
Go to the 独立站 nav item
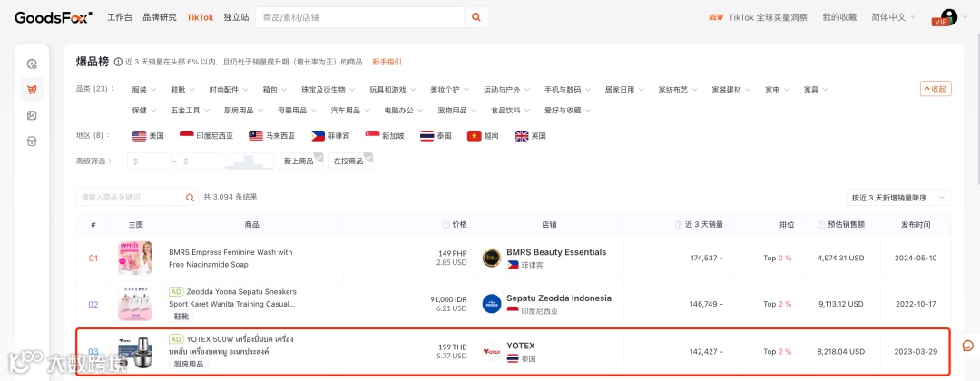(x=236, y=17)
